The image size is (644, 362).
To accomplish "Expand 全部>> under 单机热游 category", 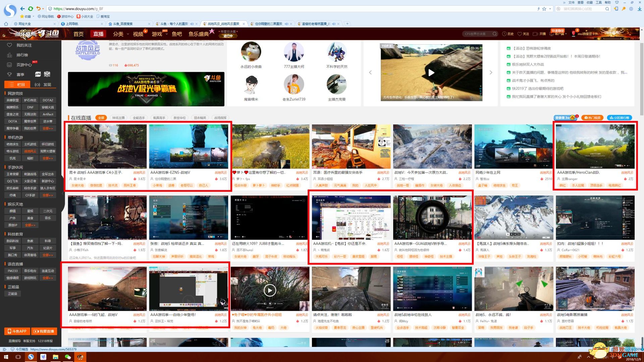I will pyautogui.click(x=48, y=158).
